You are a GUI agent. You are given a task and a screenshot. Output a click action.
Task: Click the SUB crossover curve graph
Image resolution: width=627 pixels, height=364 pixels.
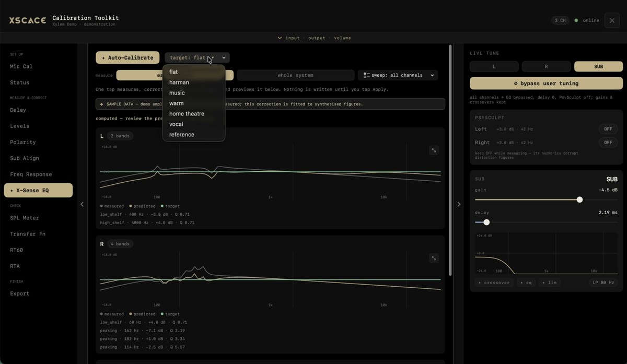point(547,253)
